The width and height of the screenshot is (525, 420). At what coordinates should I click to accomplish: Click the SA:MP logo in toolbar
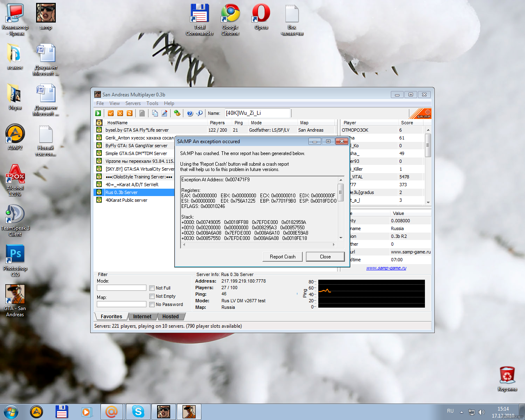pos(421,114)
